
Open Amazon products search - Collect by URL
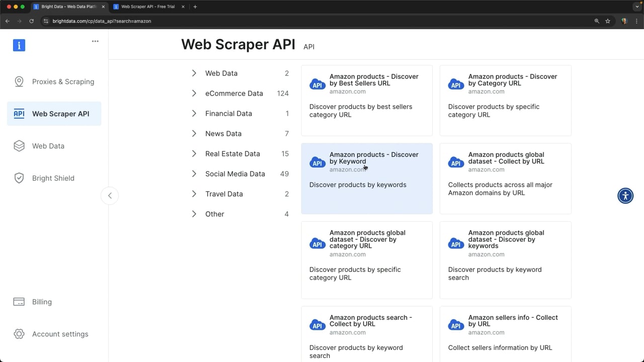coord(367,334)
